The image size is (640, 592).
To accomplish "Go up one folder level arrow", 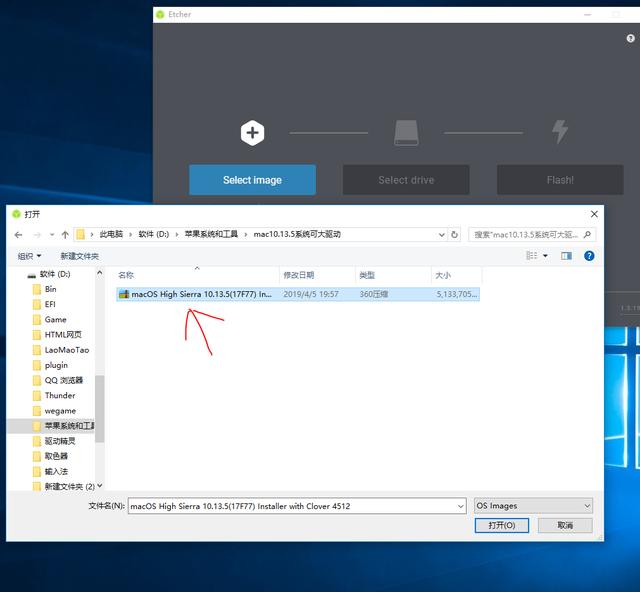I will (65, 235).
